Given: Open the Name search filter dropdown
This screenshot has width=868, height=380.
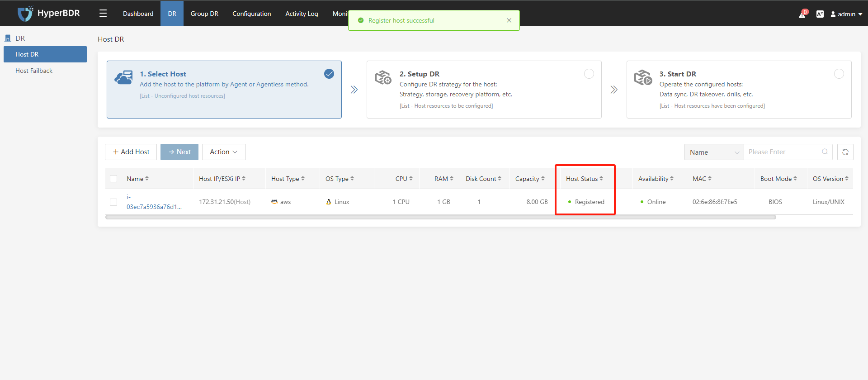Looking at the screenshot, I should pos(714,152).
